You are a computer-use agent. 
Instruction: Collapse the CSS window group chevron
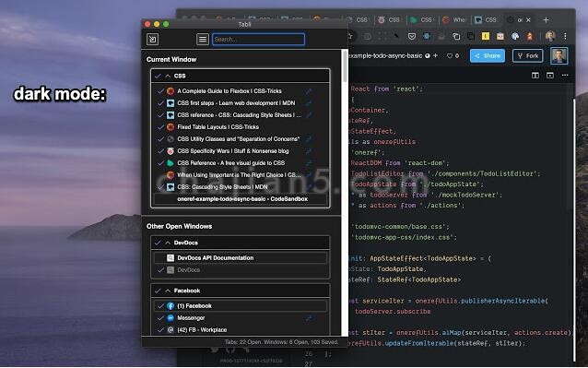pos(168,76)
